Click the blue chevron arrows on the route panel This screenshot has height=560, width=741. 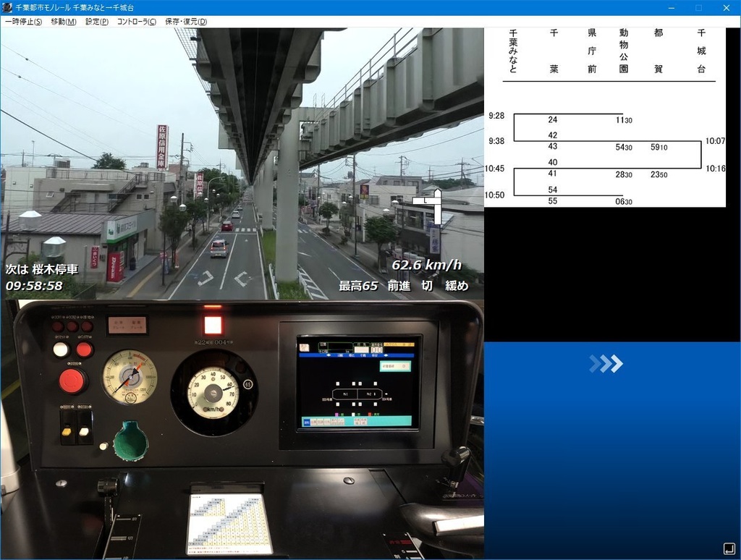606,365
